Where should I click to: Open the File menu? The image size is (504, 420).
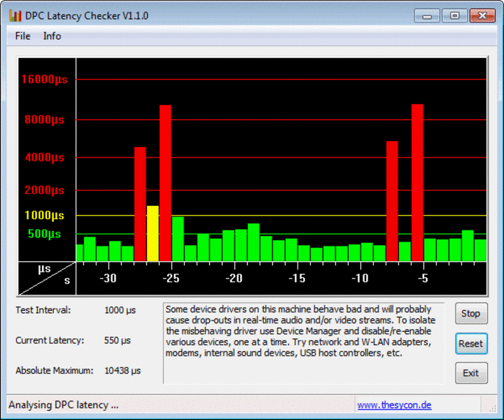(x=22, y=36)
